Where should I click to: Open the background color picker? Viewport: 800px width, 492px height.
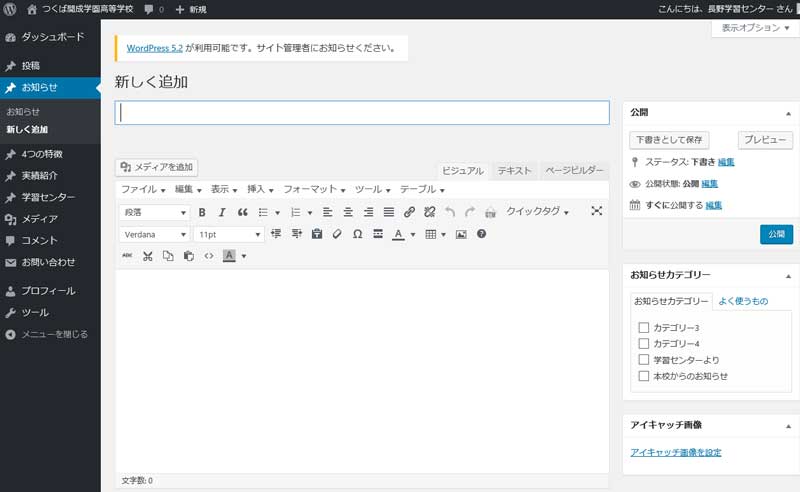tap(229, 256)
